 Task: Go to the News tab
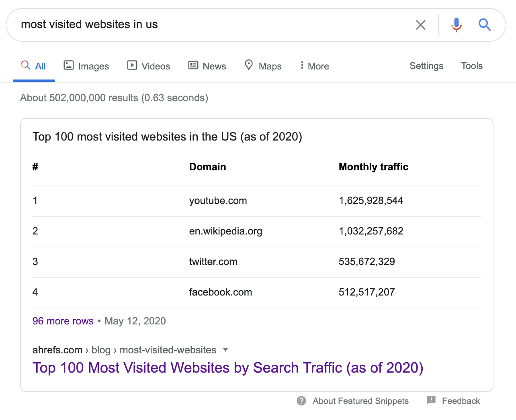pyautogui.click(x=207, y=66)
